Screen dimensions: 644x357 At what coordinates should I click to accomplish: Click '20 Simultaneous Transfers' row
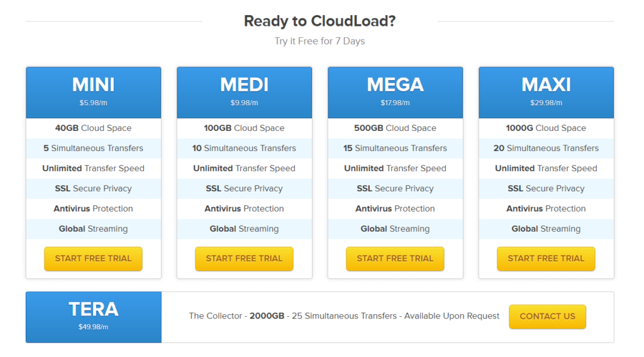tap(546, 149)
